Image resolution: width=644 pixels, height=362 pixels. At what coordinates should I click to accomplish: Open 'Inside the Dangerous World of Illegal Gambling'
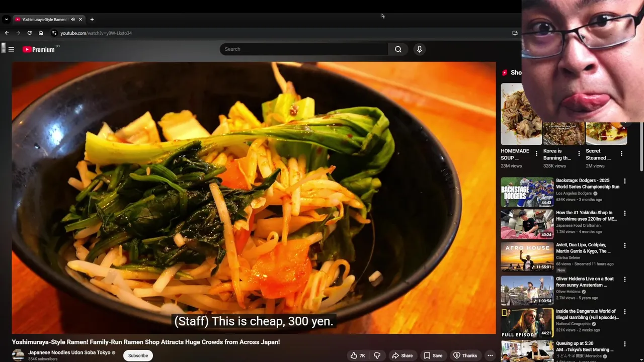[588, 314]
